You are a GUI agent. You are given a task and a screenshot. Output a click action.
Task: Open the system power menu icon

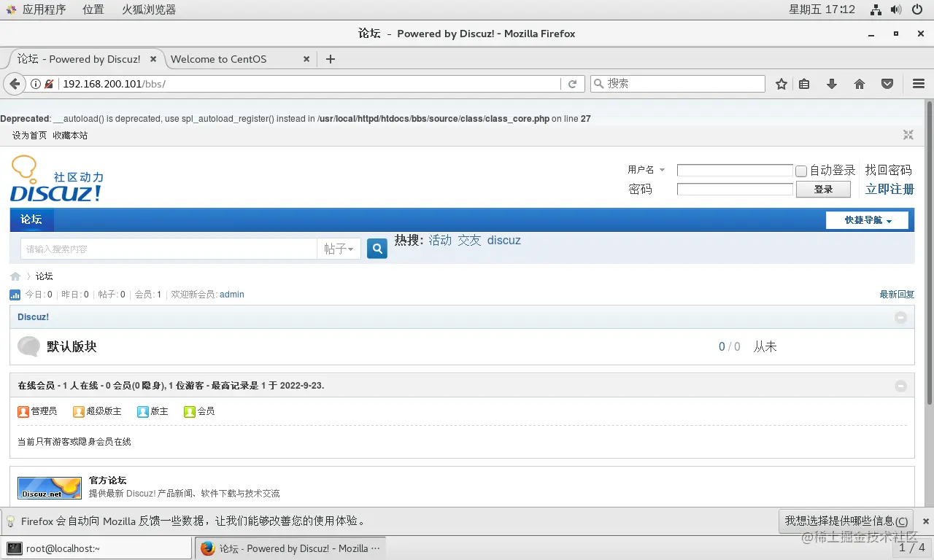917,9
